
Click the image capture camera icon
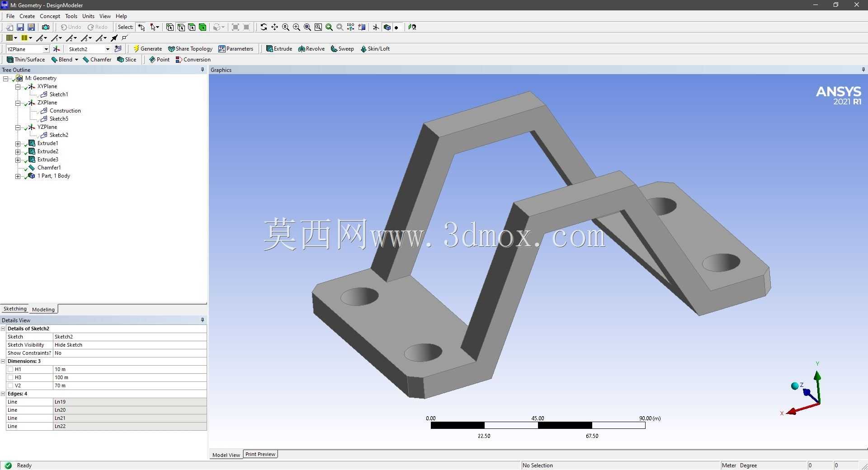(46, 27)
